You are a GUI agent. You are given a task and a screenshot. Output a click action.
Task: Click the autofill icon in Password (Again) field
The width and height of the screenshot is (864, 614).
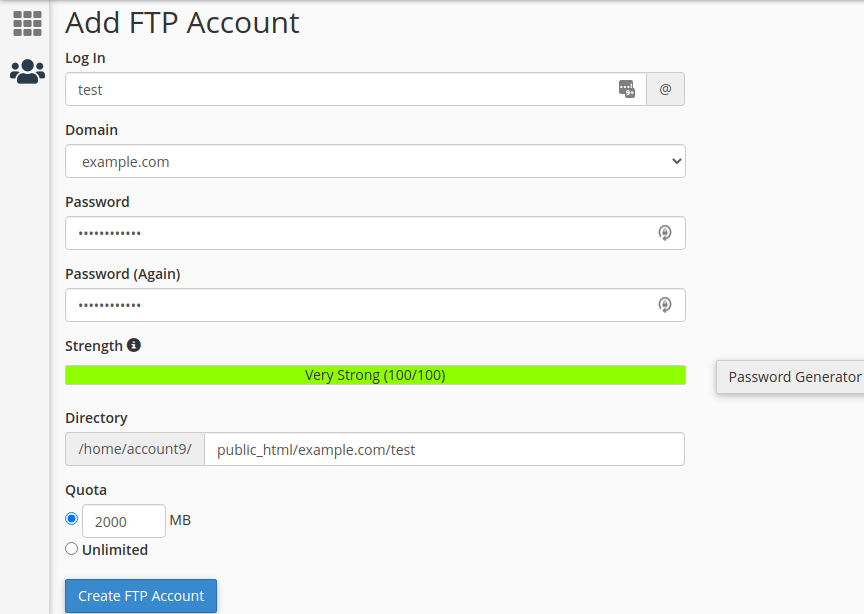click(x=665, y=305)
